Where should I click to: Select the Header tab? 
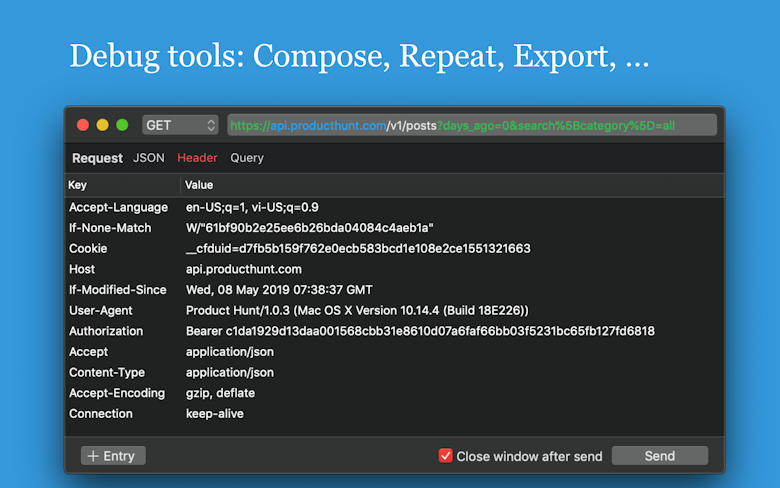[x=197, y=158]
